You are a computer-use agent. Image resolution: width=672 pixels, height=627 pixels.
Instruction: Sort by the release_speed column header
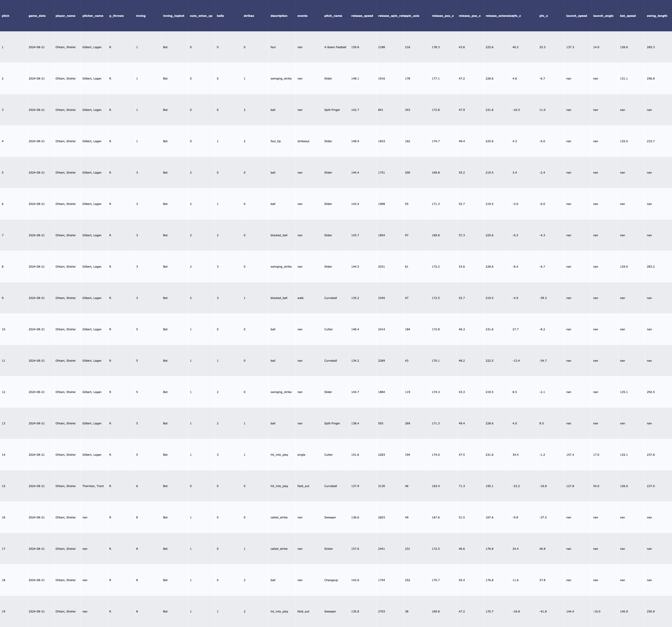[362, 16]
